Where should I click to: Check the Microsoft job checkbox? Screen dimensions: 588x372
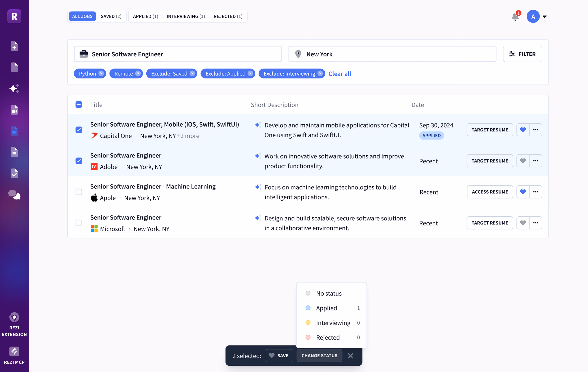79,223
